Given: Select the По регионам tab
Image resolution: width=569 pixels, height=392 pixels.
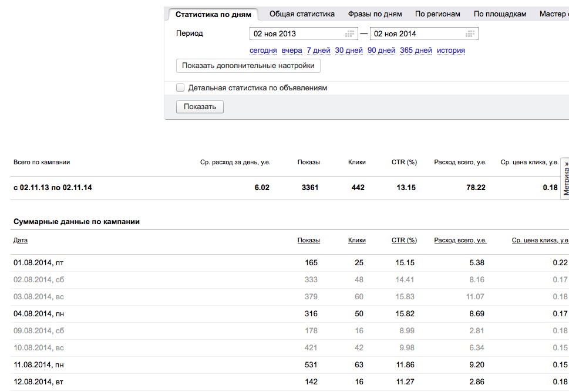Looking at the screenshot, I should (x=437, y=14).
